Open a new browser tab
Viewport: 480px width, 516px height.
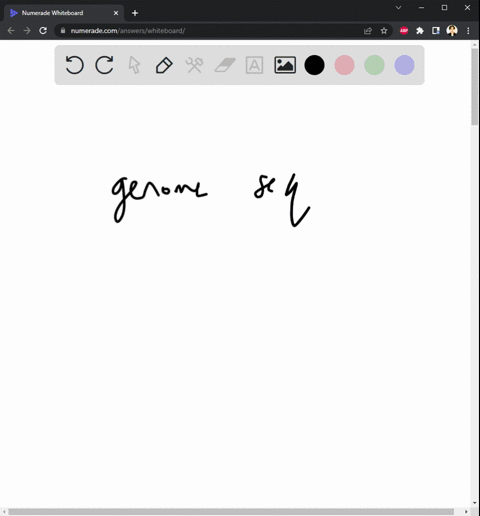[135, 13]
